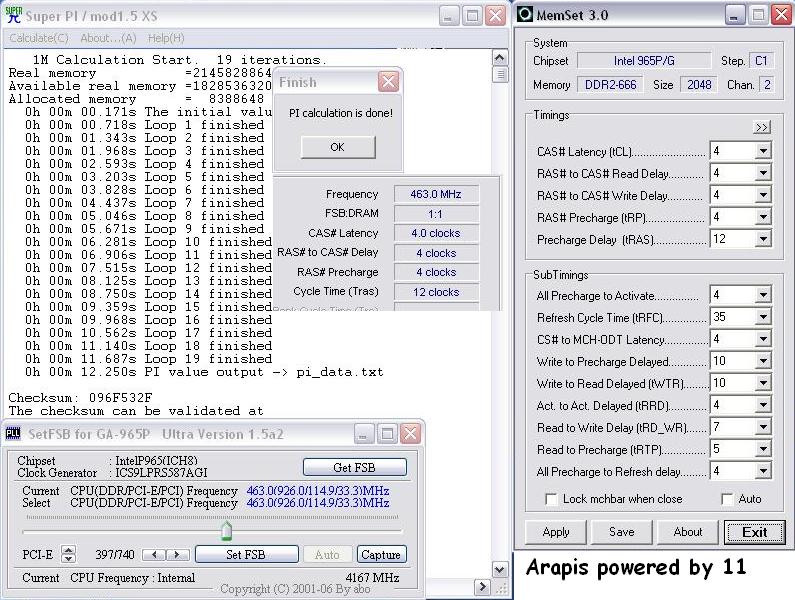Click the >> expand button in MemSet Timings
The image size is (795, 600).
click(x=762, y=127)
